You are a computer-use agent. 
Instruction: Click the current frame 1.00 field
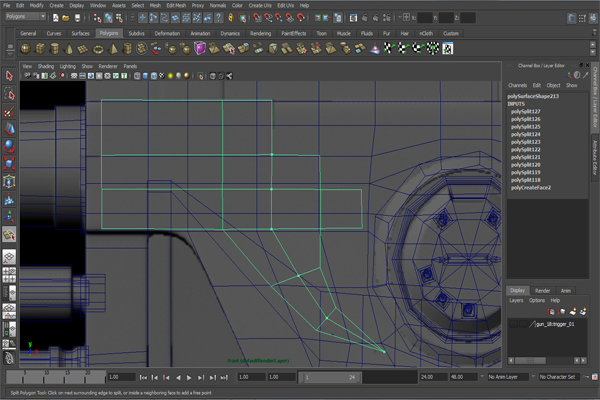pos(121,377)
